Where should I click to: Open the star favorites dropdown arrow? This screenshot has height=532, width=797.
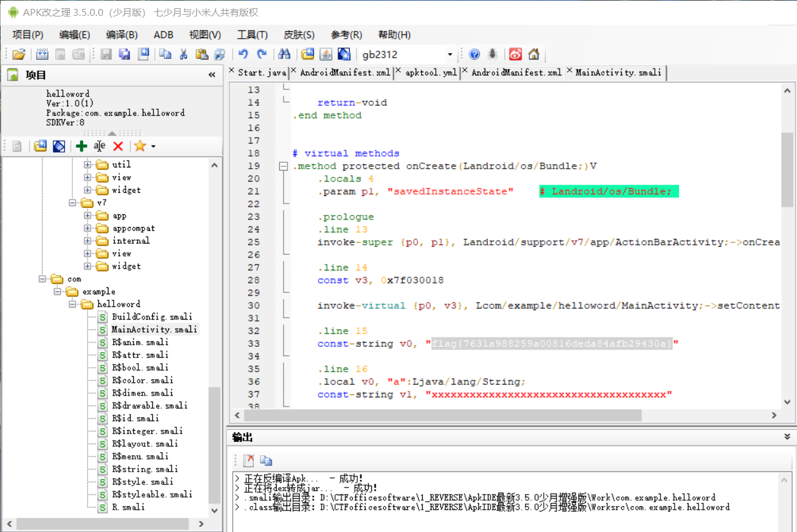point(153,146)
